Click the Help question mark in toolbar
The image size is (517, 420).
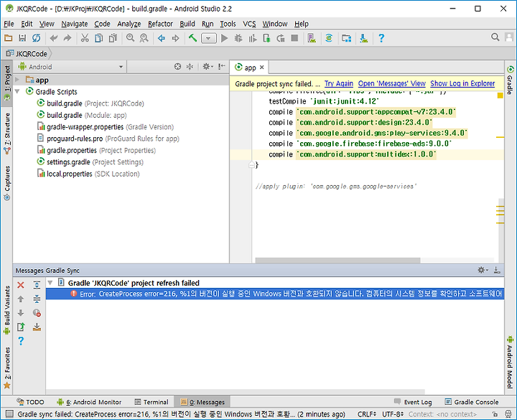tap(381, 38)
